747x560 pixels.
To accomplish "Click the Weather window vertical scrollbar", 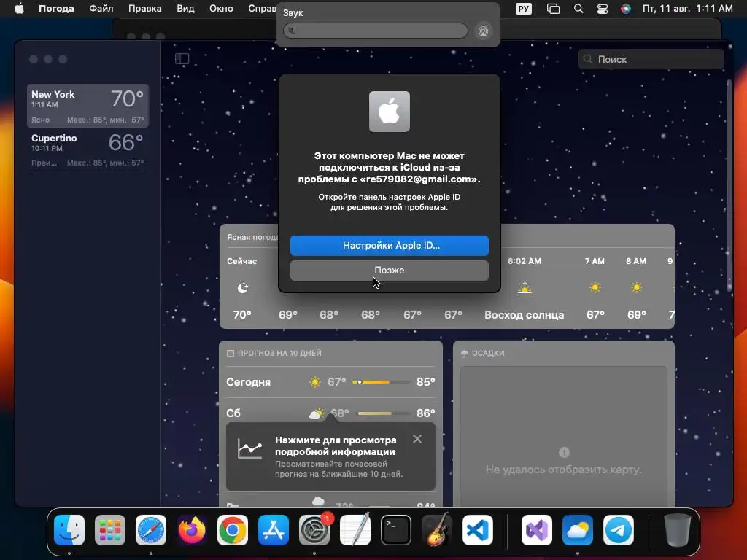I will pos(729,186).
